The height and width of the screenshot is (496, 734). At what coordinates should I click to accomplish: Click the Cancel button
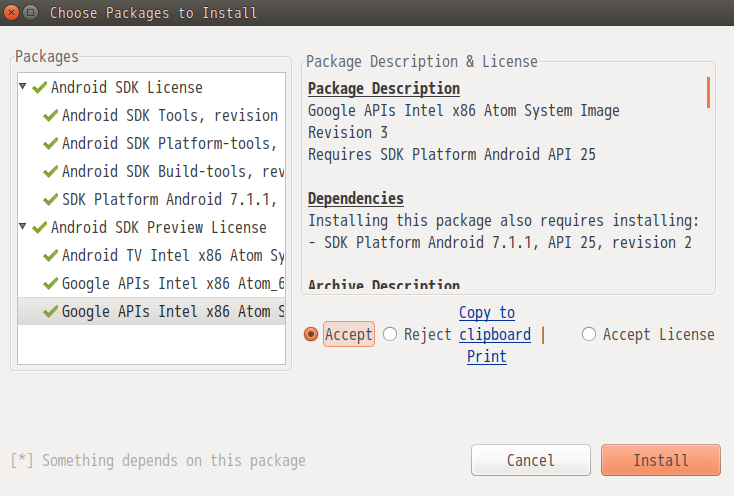click(x=531, y=460)
